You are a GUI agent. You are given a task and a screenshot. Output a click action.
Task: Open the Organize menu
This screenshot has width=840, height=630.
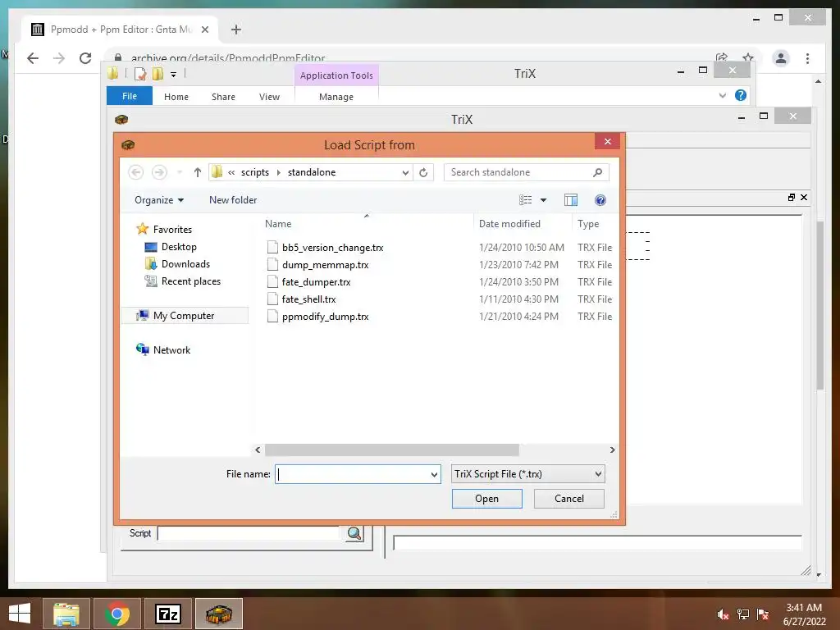point(159,200)
